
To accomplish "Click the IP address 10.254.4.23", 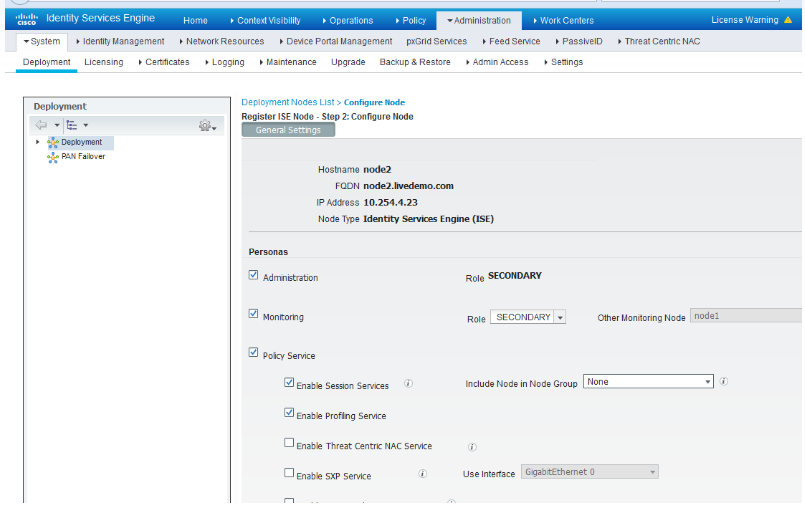I will [x=391, y=202].
